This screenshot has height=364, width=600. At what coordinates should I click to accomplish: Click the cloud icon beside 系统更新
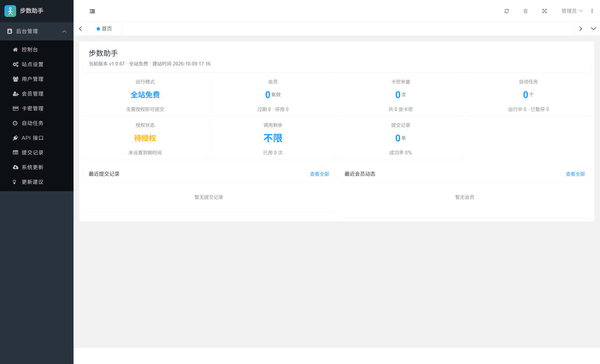[x=15, y=167]
